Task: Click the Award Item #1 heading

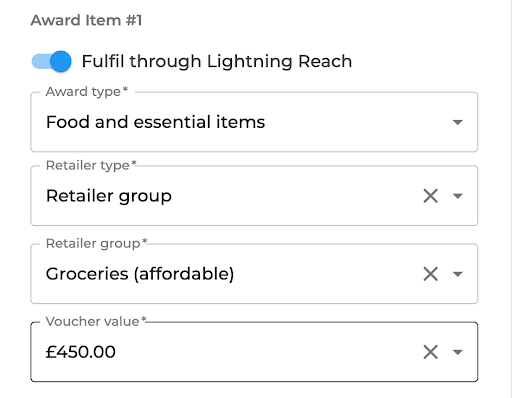Action: pyautogui.click(x=86, y=20)
